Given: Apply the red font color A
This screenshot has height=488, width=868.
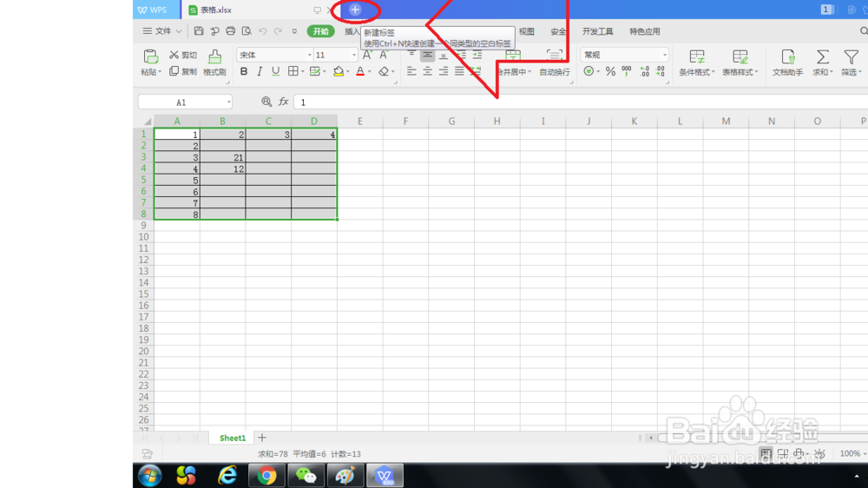Looking at the screenshot, I should tap(360, 71).
